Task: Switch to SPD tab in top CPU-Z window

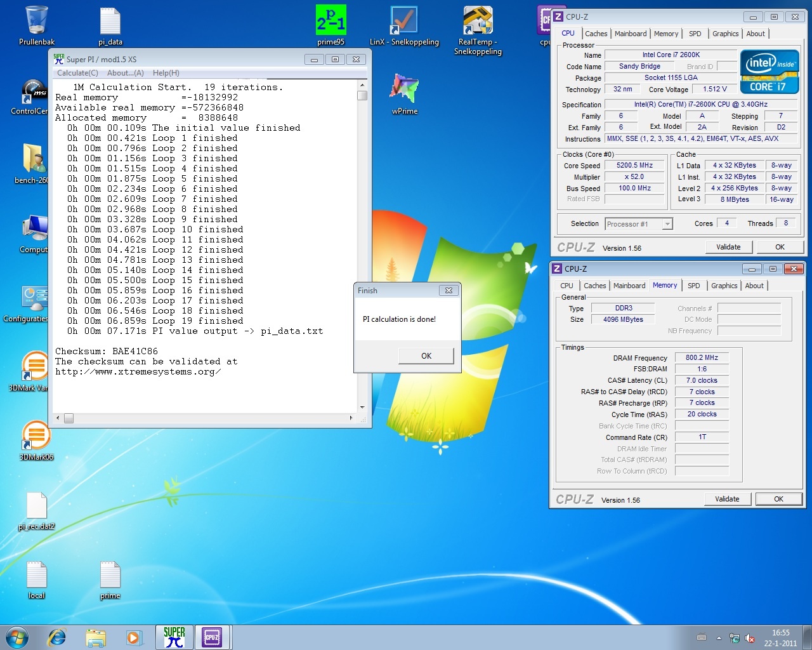Action: pos(695,34)
